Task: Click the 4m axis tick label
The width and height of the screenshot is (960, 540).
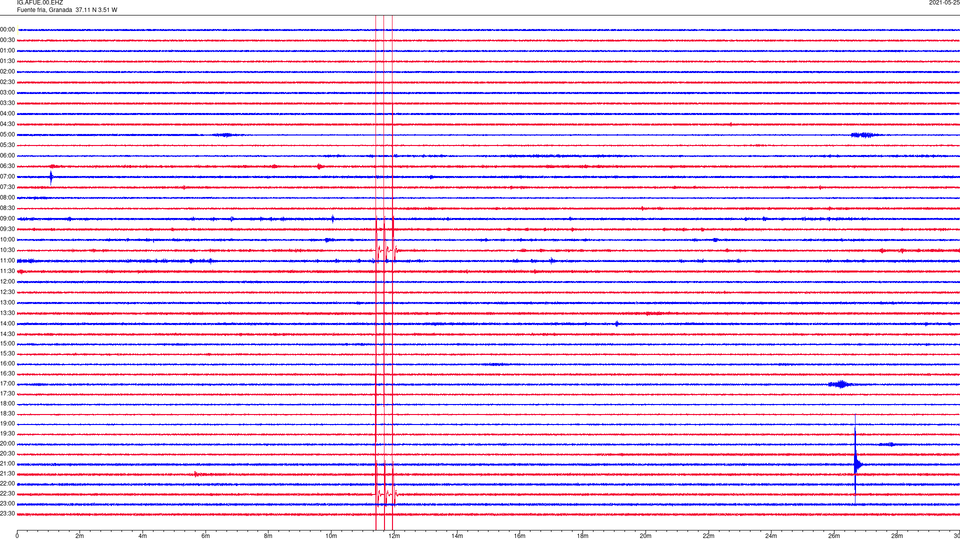Action: (143, 536)
